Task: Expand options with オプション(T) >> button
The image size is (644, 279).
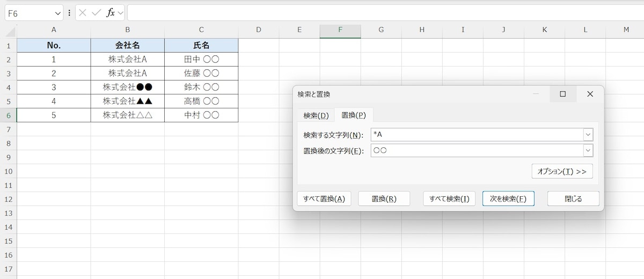Action: (562, 171)
